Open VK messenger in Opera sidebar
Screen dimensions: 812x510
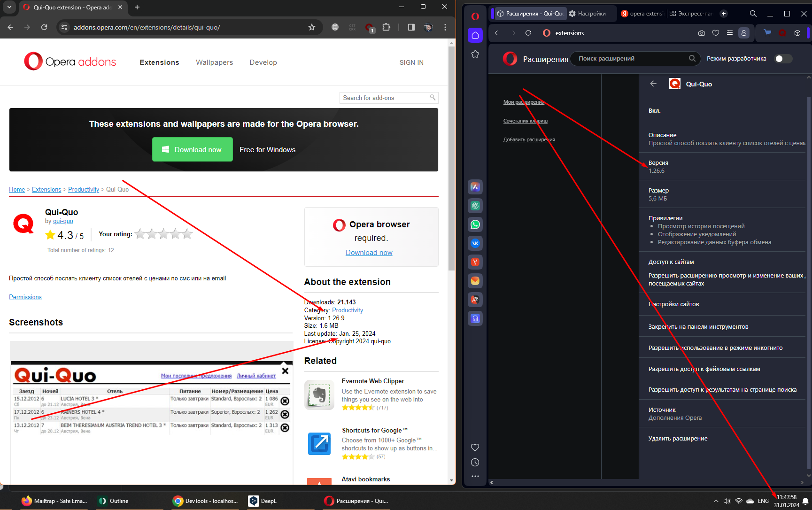coord(475,243)
